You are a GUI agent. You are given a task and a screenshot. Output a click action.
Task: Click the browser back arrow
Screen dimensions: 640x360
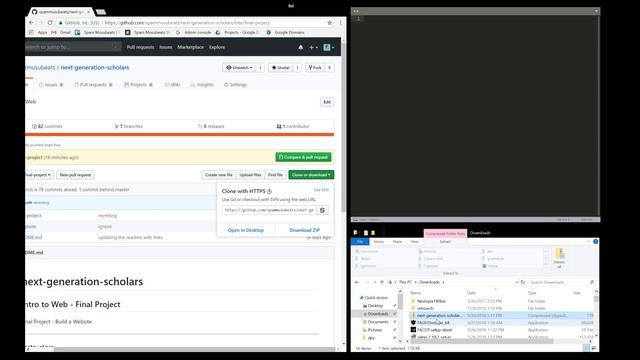[x=31, y=23]
